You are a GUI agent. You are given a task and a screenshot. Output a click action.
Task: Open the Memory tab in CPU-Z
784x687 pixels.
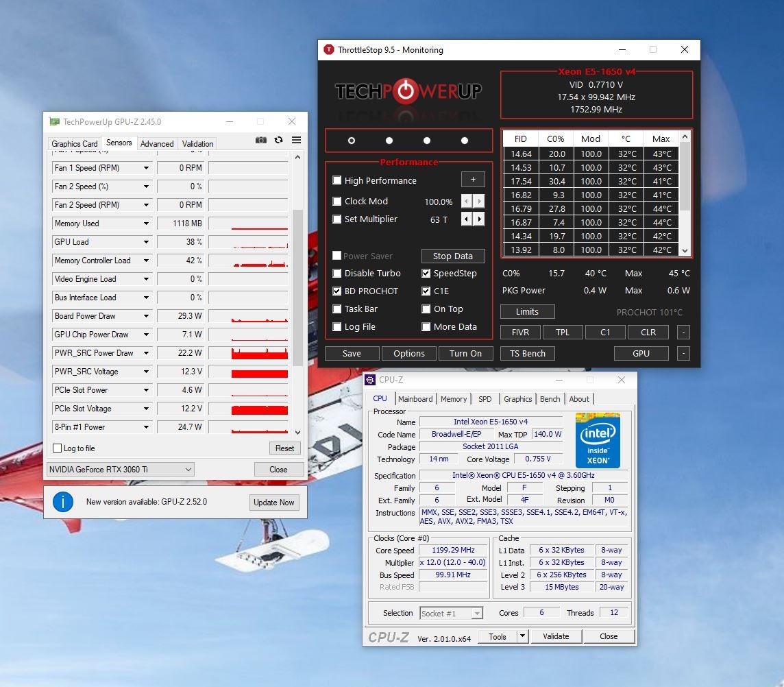pos(454,399)
